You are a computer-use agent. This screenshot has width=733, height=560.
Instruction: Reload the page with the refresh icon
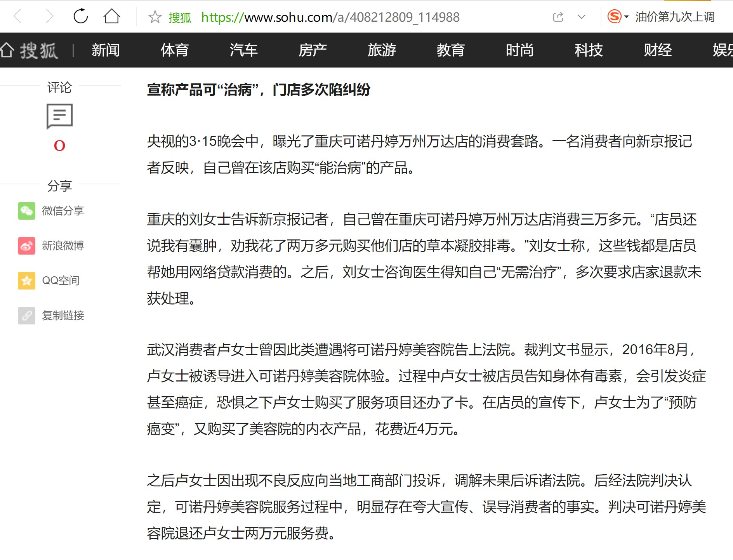[x=81, y=16]
